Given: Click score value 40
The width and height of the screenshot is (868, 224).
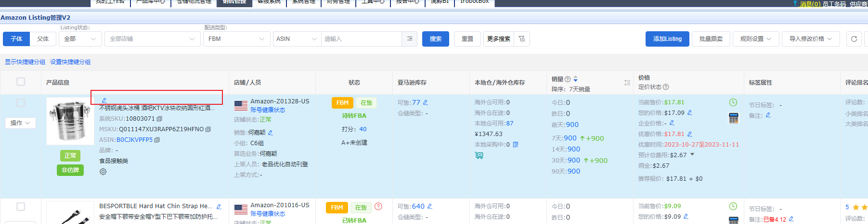Looking at the screenshot, I should click(363, 129).
